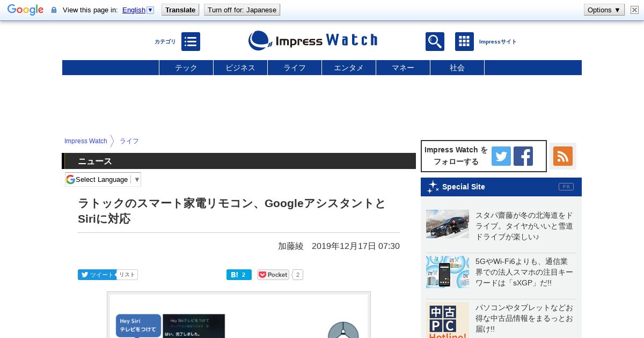The image size is (644, 338).
Task: Click Impressサイト text label
Action: (497, 41)
